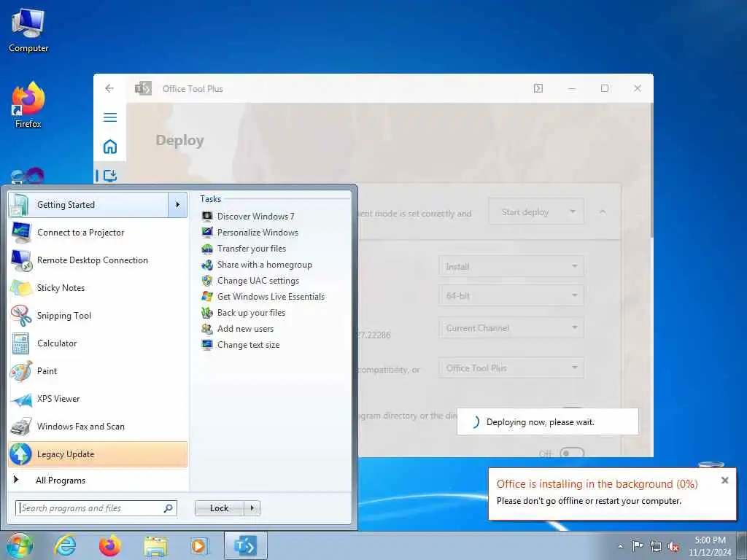747x560 pixels.
Task: Click the Show desktop strip
Action: (742, 545)
